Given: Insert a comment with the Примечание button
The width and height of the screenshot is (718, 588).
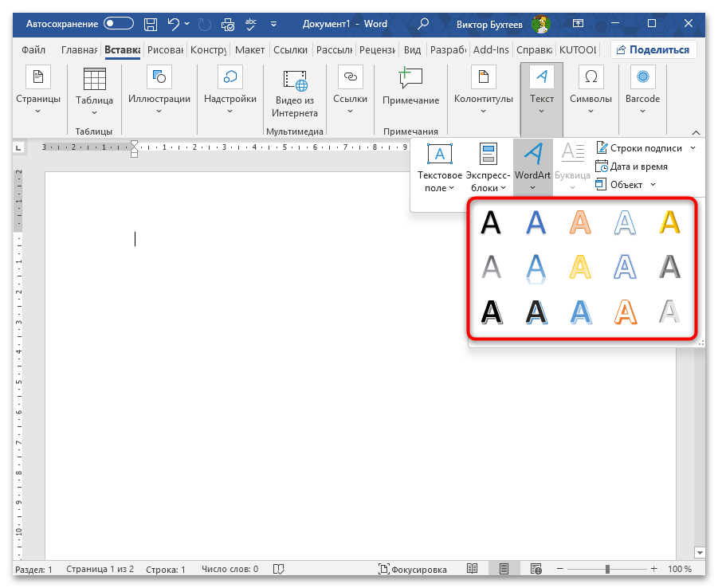Looking at the screenshot, I should (410, 88).
